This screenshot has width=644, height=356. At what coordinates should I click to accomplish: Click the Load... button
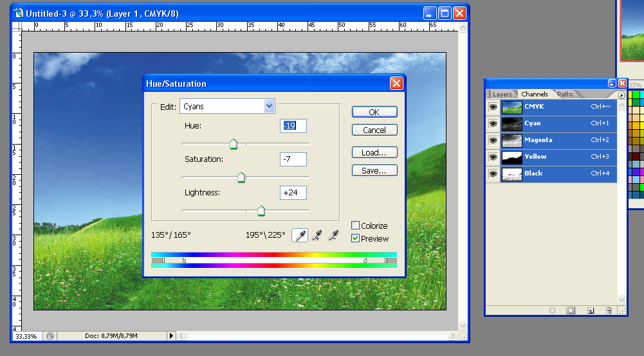[x=374, y=152]
